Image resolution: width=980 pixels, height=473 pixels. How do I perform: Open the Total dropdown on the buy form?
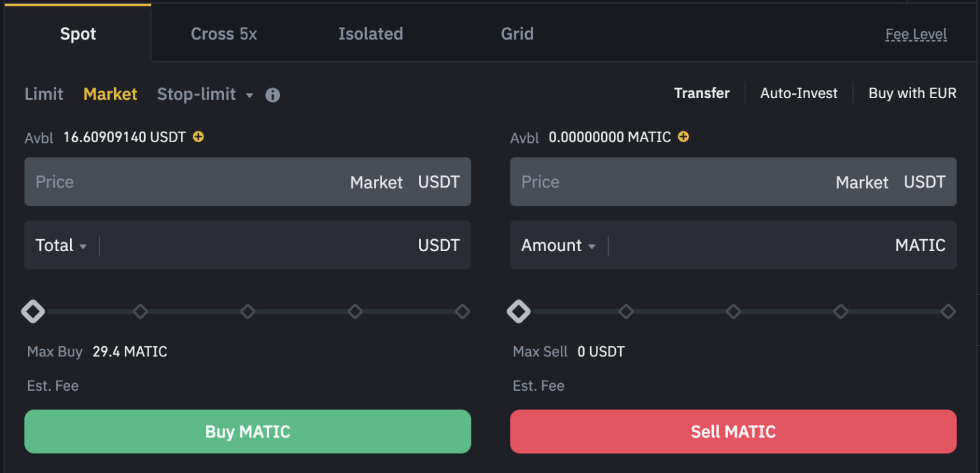click(x=61, y=245)
